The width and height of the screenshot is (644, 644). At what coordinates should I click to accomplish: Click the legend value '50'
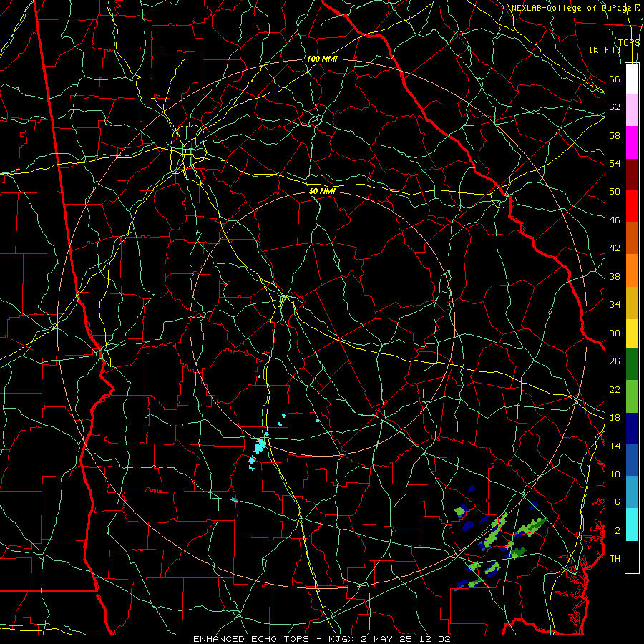(x=615, y=191)
